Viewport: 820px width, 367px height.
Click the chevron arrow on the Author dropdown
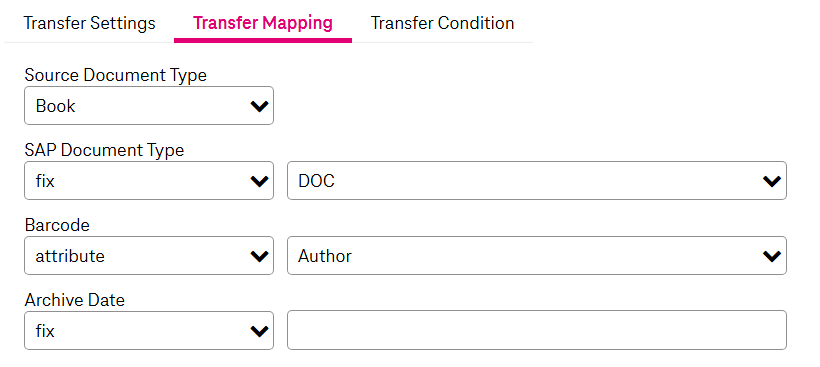coord(772,256)
